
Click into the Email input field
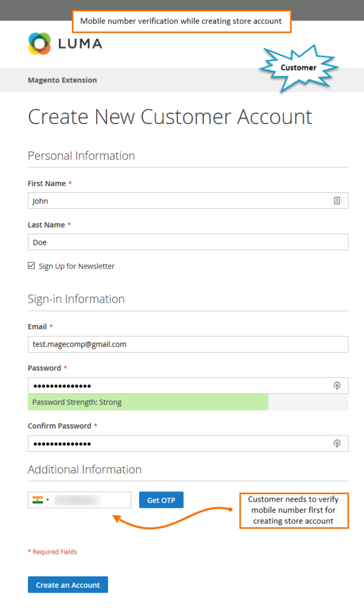(x=188, y=344)
